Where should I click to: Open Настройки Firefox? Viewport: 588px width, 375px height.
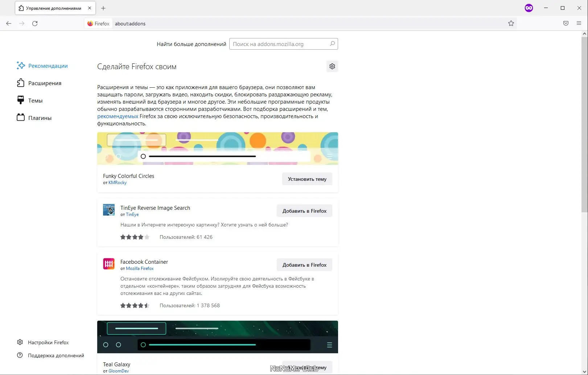click(43, 342)
